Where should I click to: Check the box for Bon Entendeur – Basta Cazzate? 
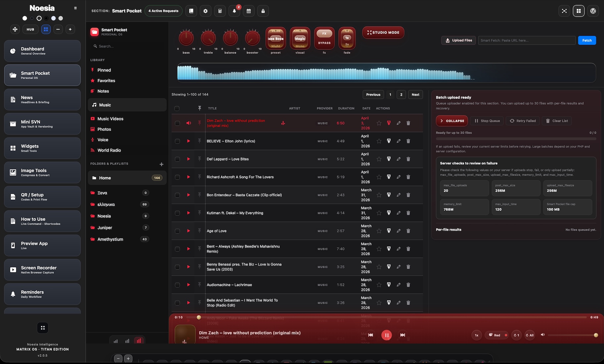click(177, 195)
